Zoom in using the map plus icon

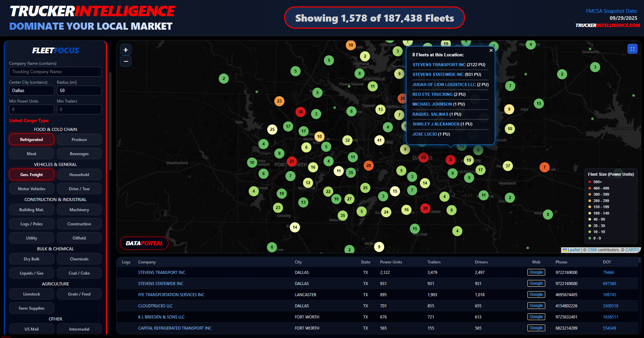tap(125, 50)
